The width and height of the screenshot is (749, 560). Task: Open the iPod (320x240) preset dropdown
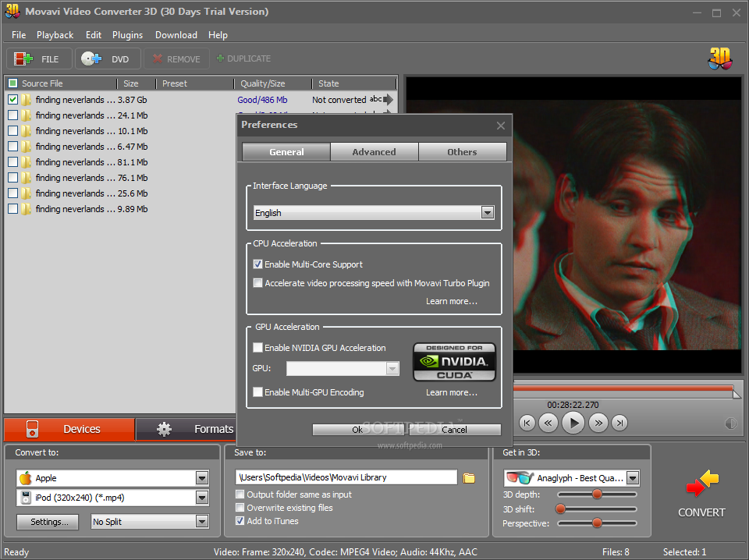202,498
